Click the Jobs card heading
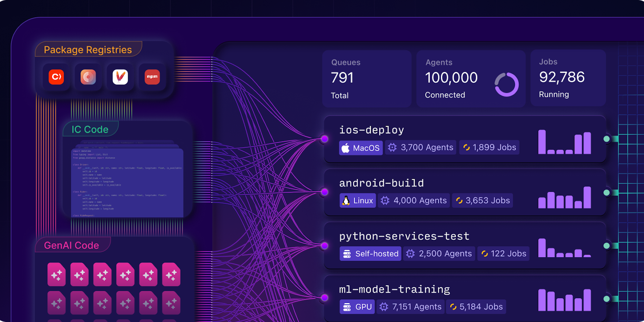 click(548, 62)
